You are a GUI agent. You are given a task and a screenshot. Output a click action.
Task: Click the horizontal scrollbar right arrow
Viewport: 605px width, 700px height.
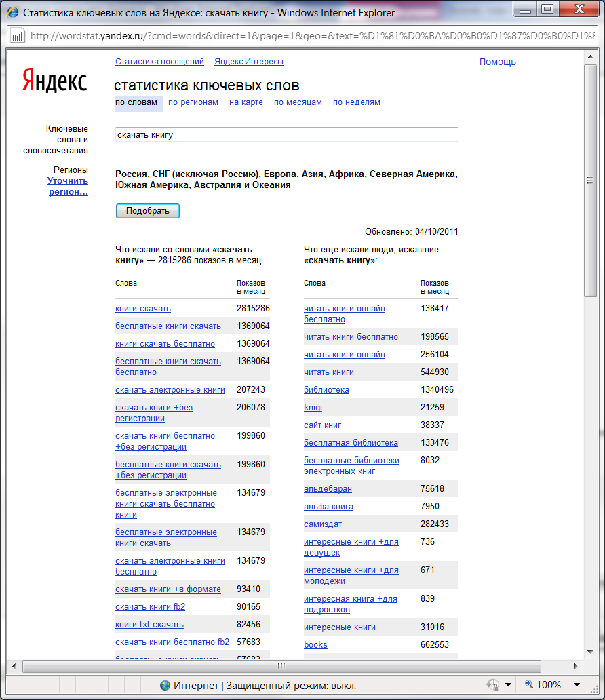point(576,667)
